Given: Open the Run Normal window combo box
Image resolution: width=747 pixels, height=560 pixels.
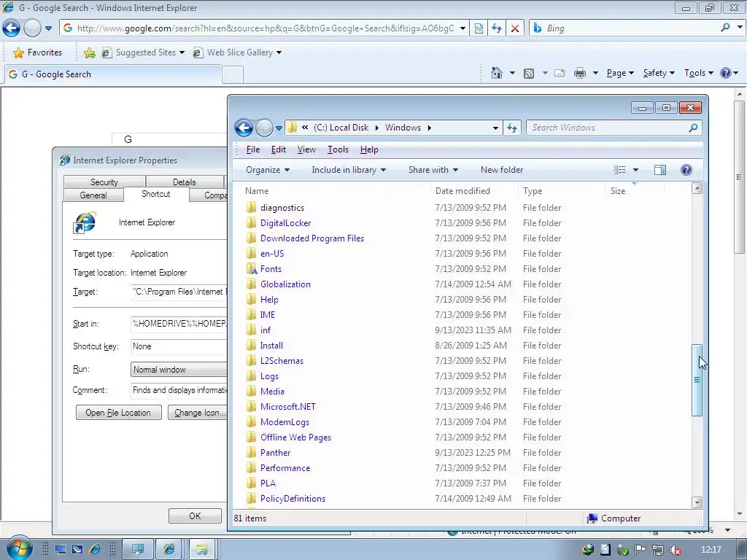Looking at the screenshot, I should click(179, 370).
